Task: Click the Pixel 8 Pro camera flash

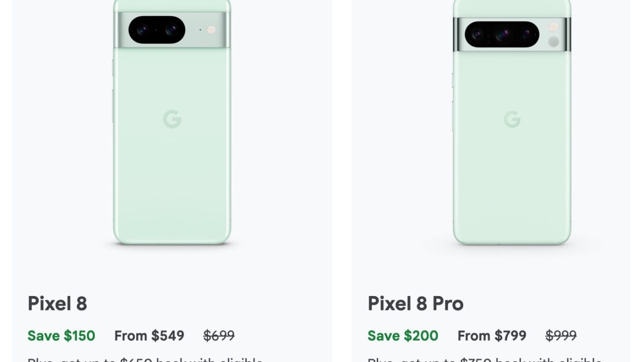Action: coord(553,27)
